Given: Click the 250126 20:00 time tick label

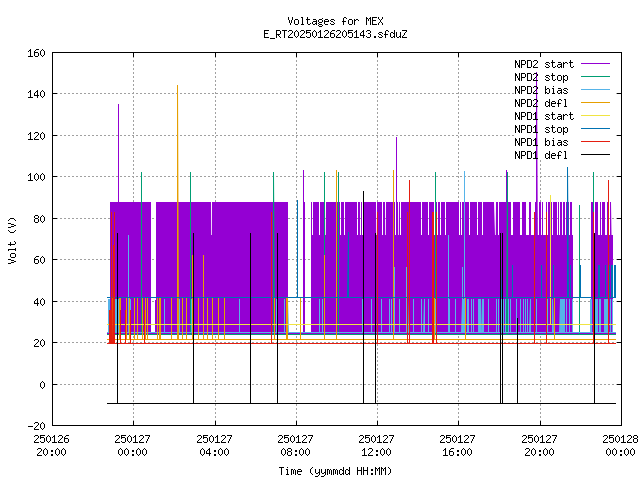Looking at the screenshot, I should (x=51, y=446).
